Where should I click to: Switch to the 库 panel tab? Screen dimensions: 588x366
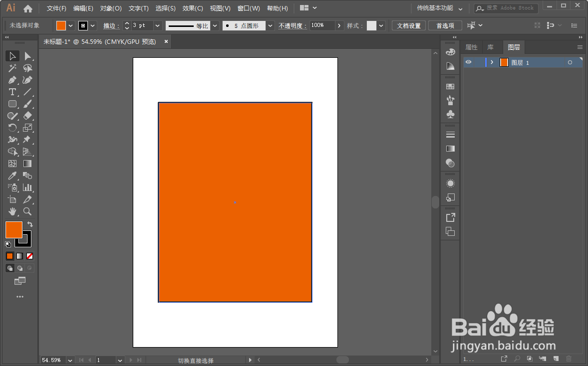pos(491,47)
